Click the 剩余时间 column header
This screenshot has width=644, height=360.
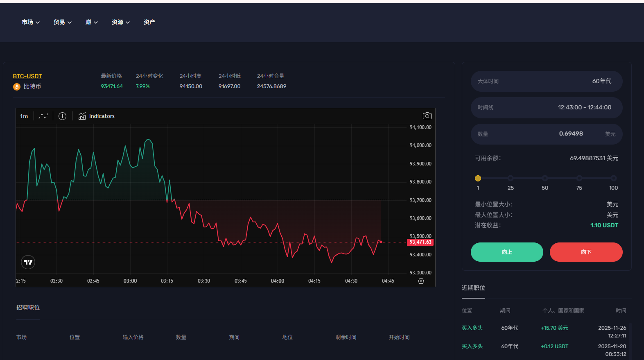click(346, 337)
